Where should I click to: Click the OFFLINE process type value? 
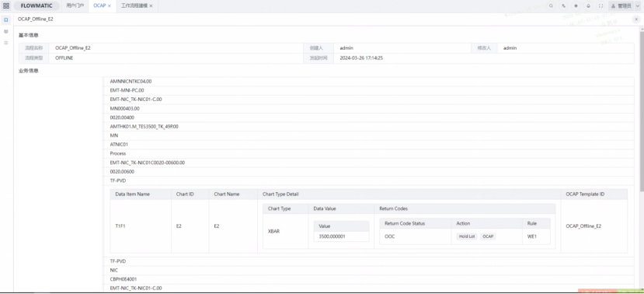click(64, 58)
